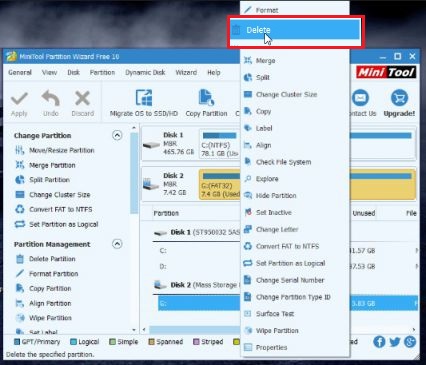Choose Convert FAT to NTFS in context menu
The height and width of the screenshot is (365, 426).
[x=295, y=246]
